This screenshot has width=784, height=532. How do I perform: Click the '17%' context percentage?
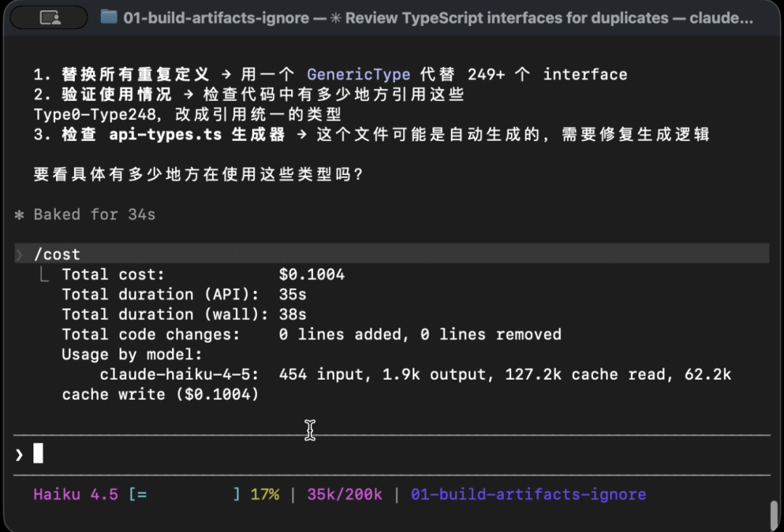[264, 494]
